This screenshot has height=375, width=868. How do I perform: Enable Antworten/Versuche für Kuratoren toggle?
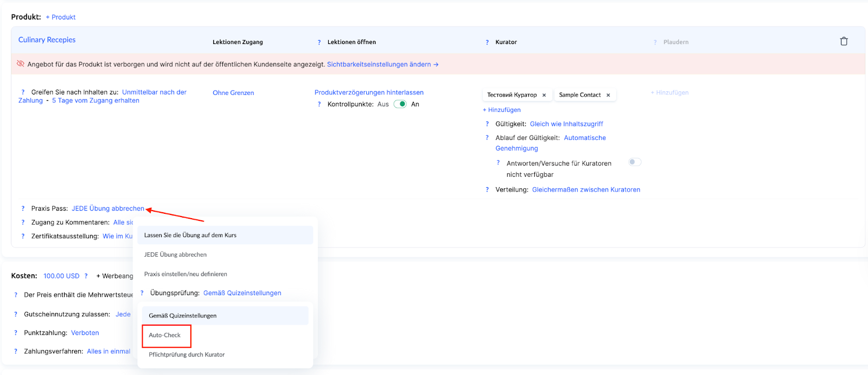click(x=634, y=162)
